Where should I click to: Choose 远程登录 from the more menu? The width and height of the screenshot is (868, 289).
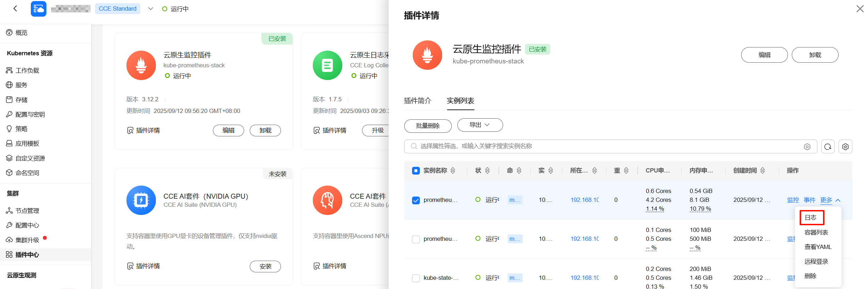[x=816, y=261]
